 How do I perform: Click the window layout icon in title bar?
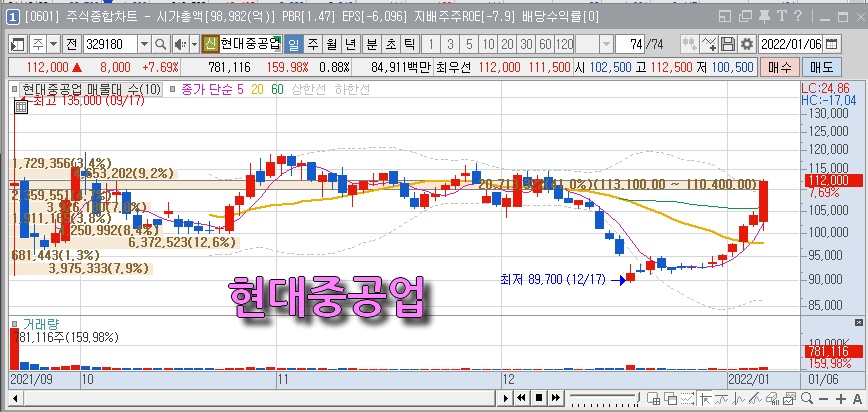pos(726,17)
